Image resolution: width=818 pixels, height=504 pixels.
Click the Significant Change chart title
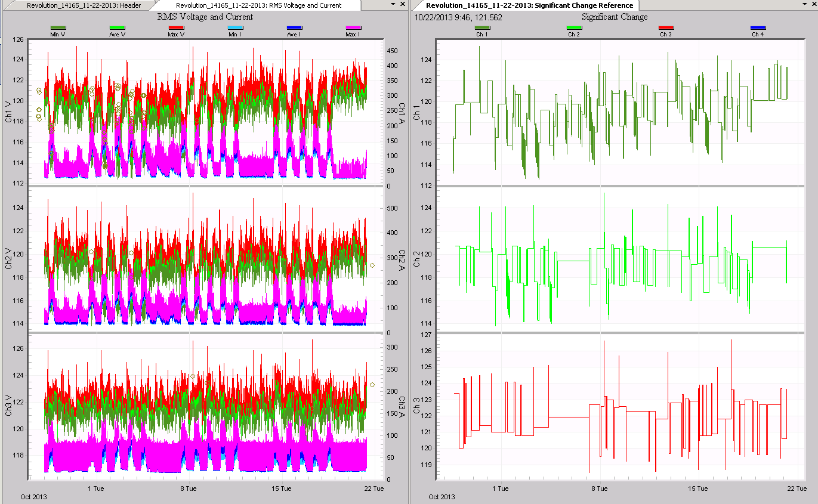[615, 17]
